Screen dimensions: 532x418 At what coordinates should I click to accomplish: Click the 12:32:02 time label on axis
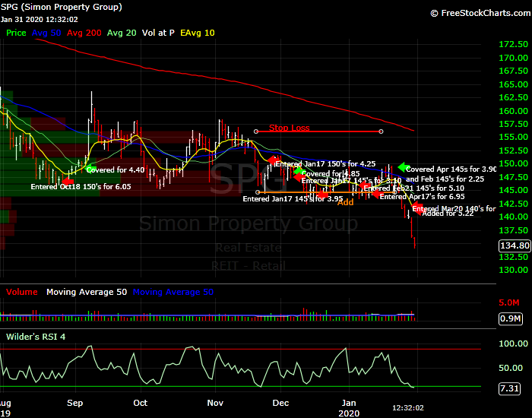click(x=408, y=408)
